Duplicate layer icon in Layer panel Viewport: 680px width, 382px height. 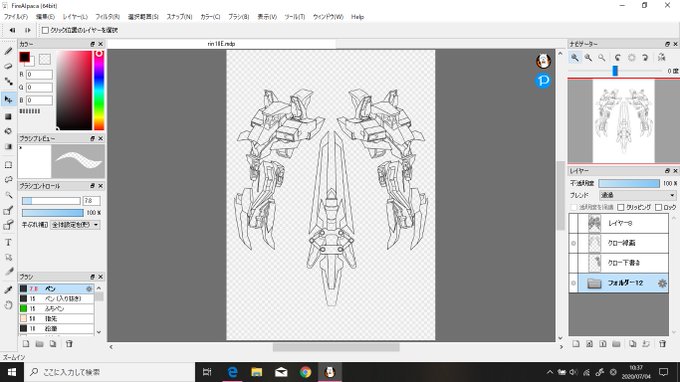click(x=633, y=344)
